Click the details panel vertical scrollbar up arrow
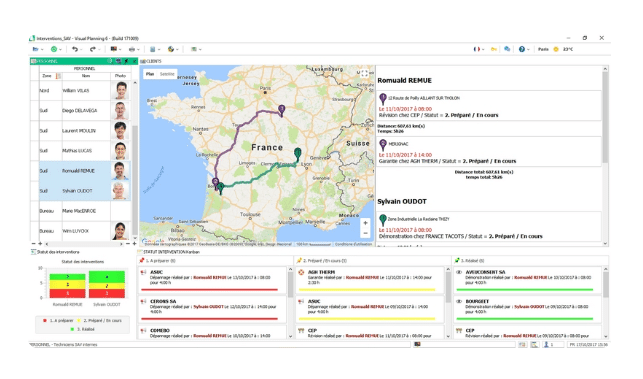 (x=605, y=69)
